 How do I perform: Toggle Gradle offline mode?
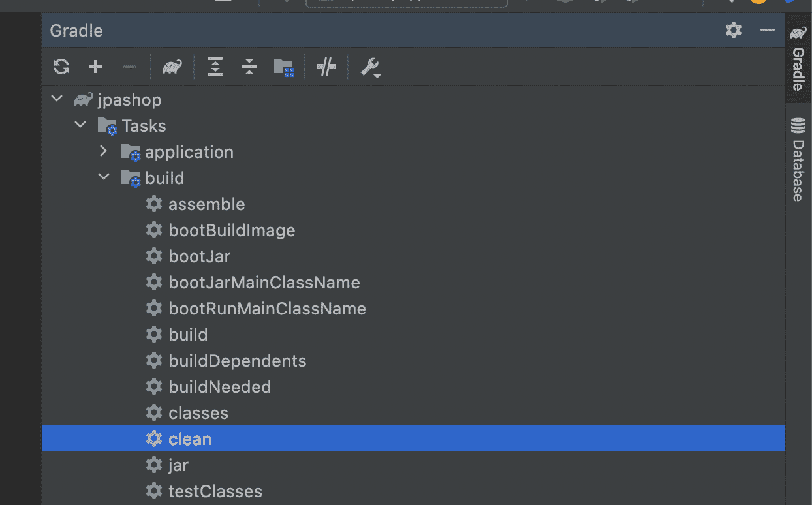[326, 67]
